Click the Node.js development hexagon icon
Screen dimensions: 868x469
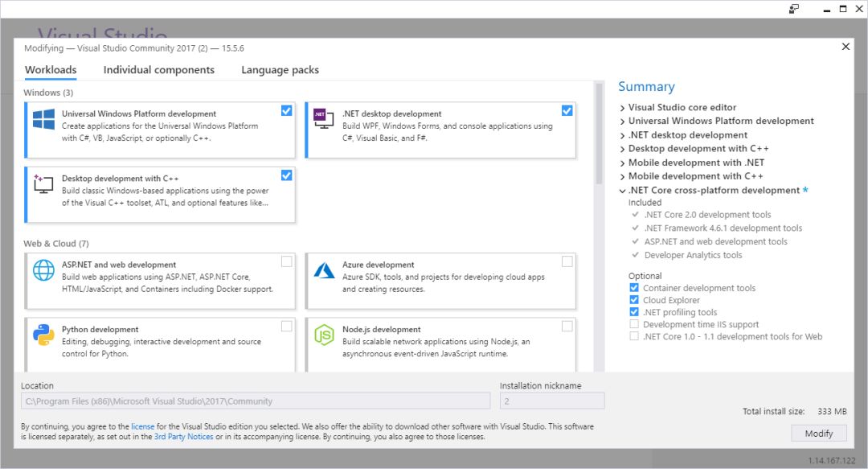click(x=324, y=335)
